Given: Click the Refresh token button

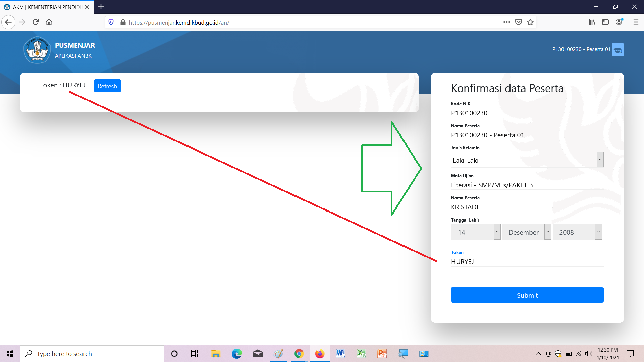Looking at the screenshot, I should 107,86.
